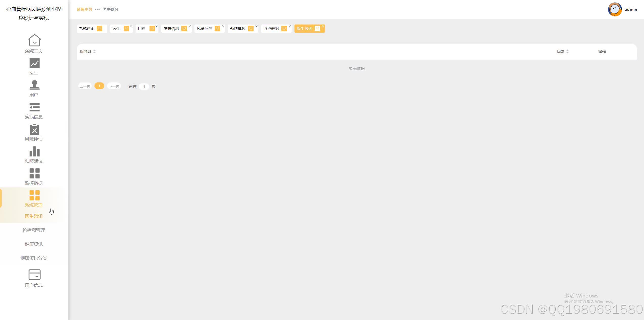Click the 风险评估 clipboard icon
The width and height of the screenshot is (644, 320).
(34, 129)
